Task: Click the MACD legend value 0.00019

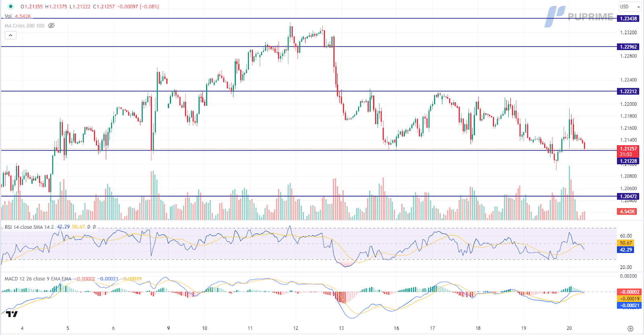Action: (132, 279)
